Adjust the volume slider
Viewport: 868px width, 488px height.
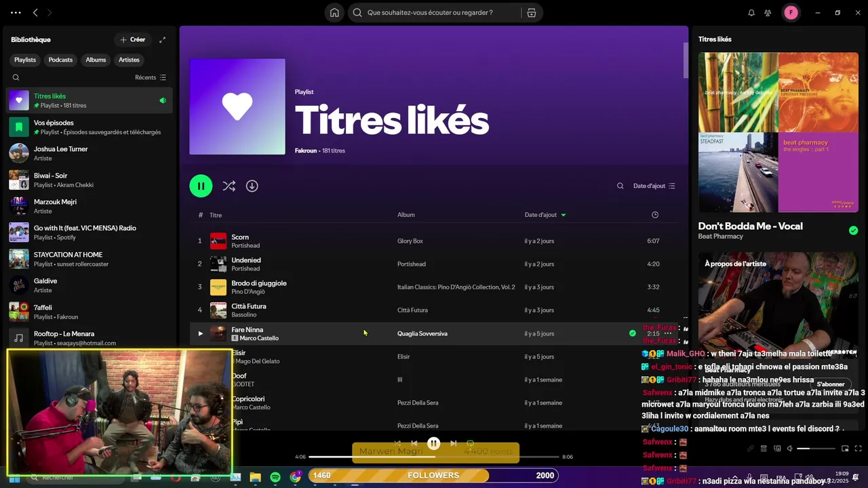[816, 449]
